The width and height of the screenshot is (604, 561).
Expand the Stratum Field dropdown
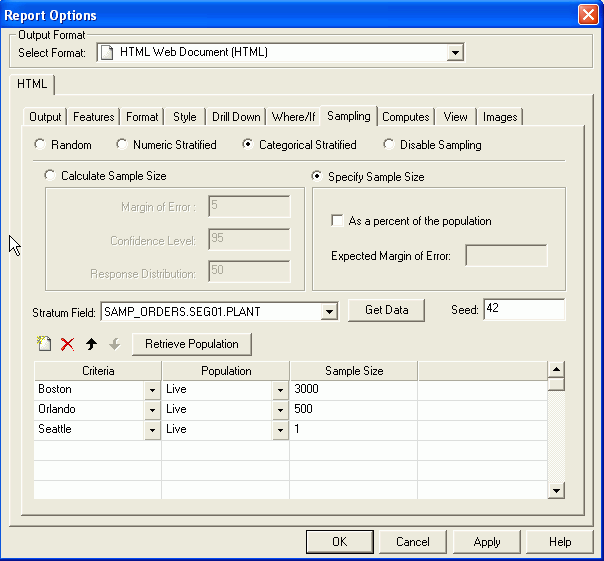pos(329,311)
